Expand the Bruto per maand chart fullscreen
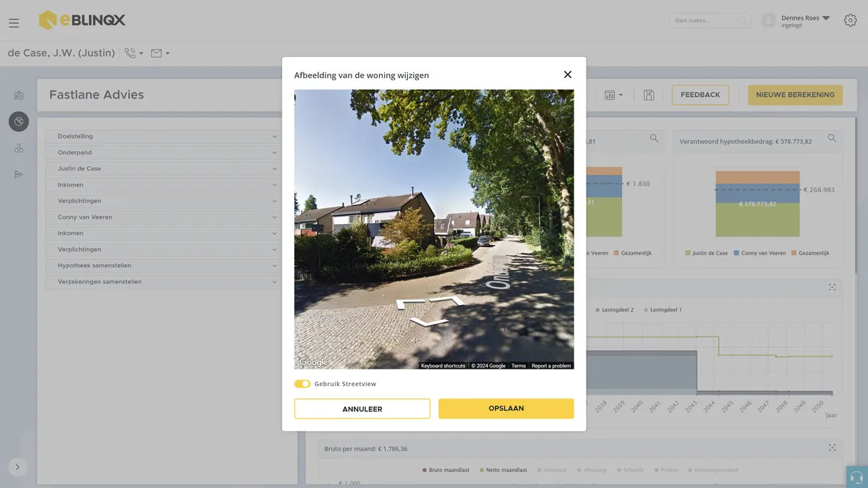The width and height of the screenshot is (868, 488). [832, 448]
